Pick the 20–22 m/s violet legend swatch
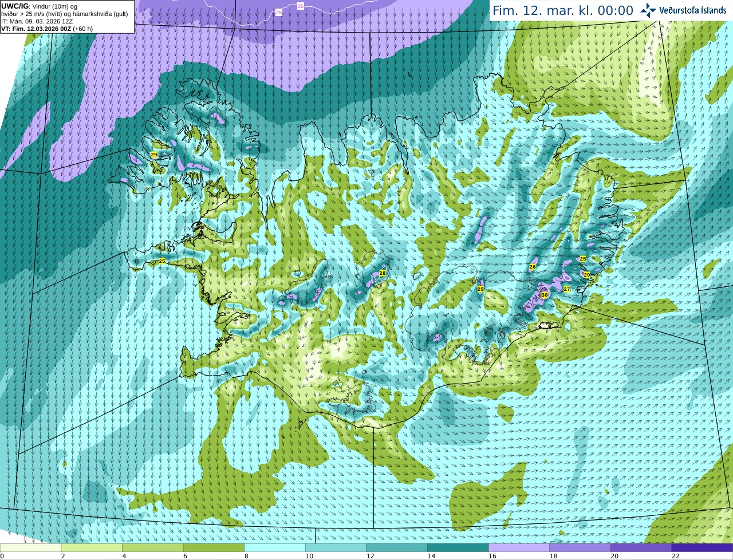 (x=641, y=548)
